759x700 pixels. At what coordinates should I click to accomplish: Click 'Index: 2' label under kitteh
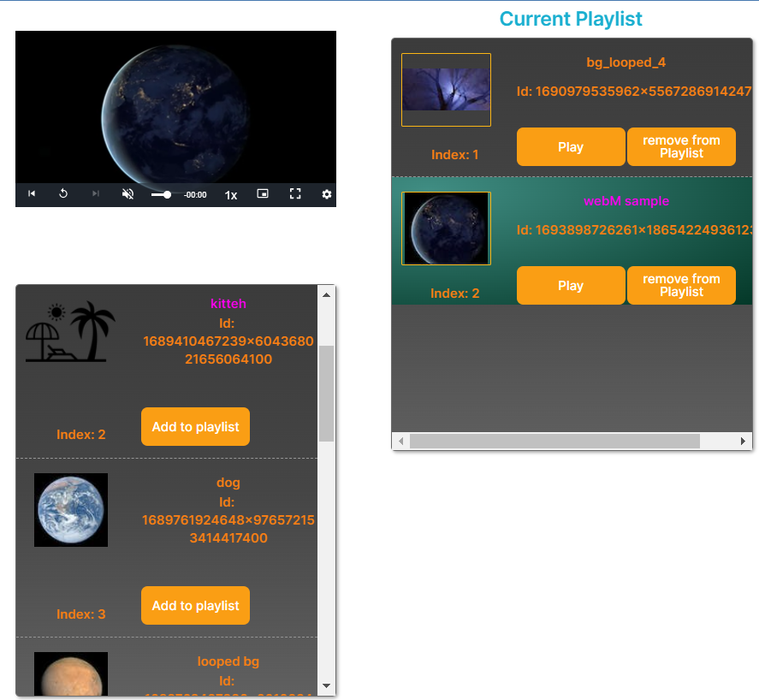80,434
